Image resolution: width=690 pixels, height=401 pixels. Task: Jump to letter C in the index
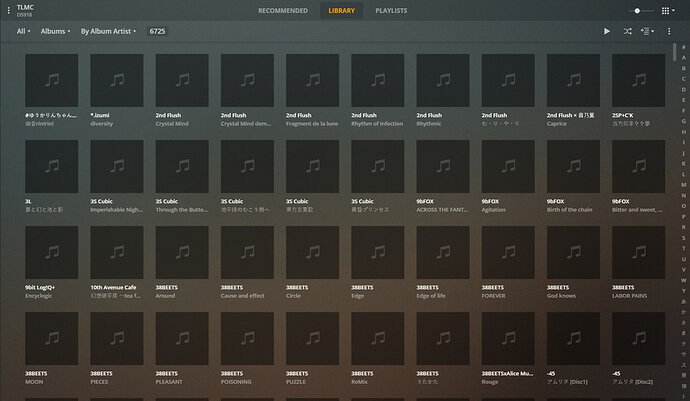(683, 79)
